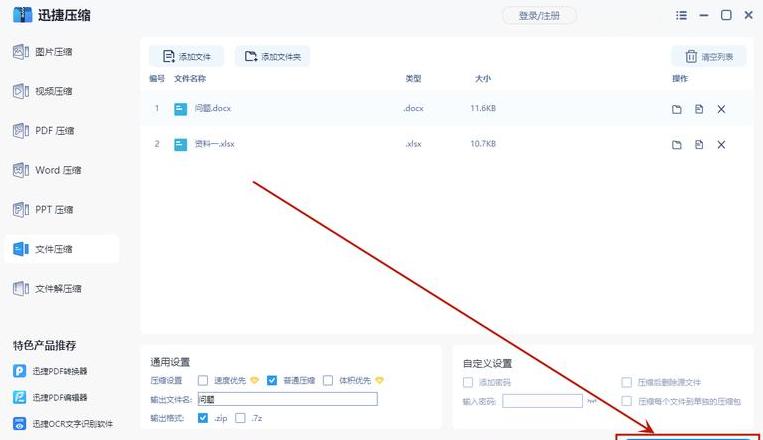The image size is (763, 440).
Task: Click the 文件名称 column header
Action: click(190, 78)
